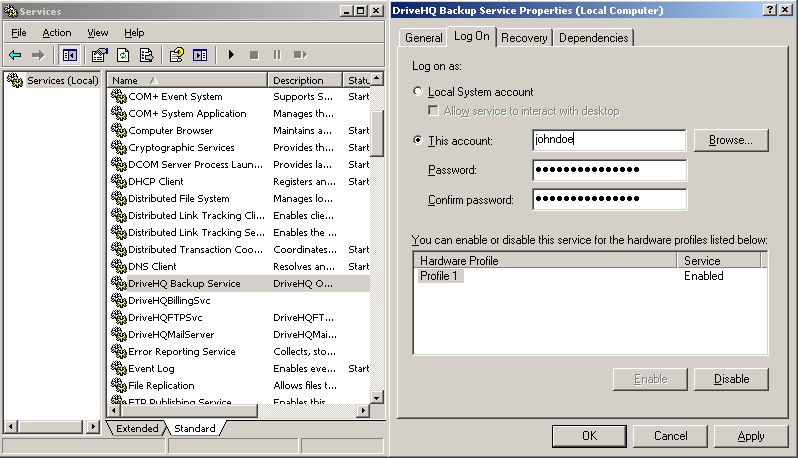798x458 pixels.
Task: Sort the services list by Name column
Action: tap(187, 80)
